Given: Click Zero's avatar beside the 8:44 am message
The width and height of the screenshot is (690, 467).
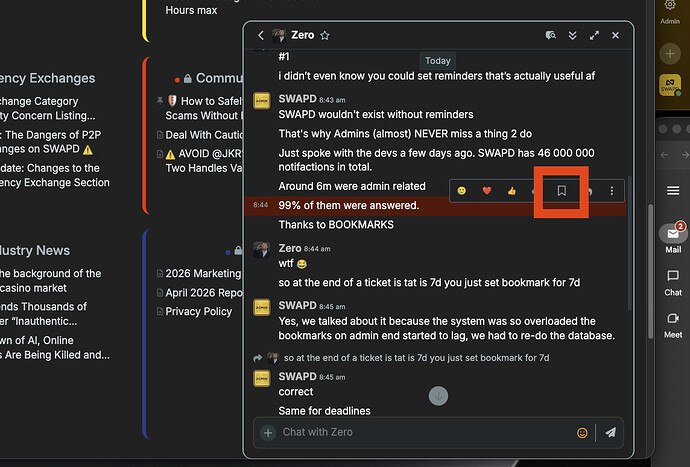Looking at the screenshot, I should click(262, 250).
